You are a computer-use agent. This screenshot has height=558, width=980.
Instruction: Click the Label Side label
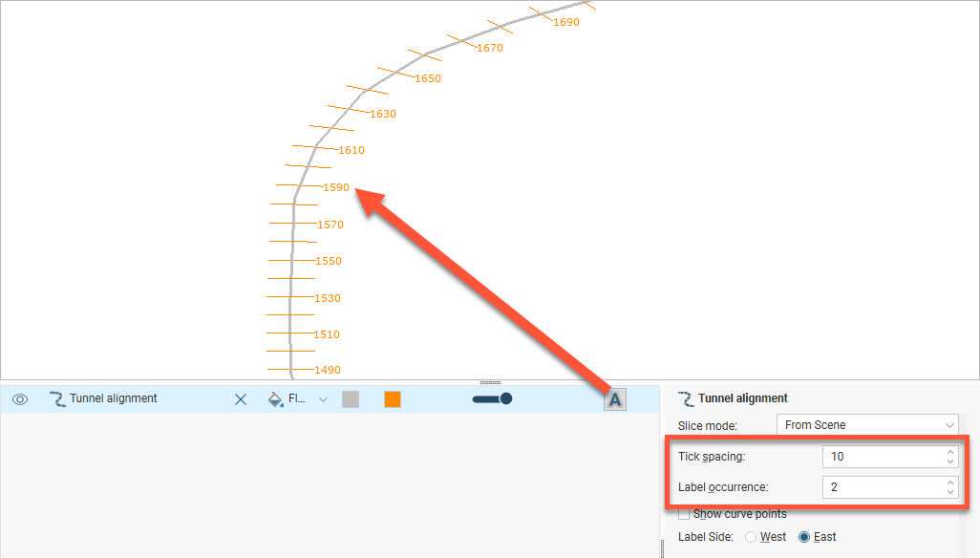pos(706,537)
